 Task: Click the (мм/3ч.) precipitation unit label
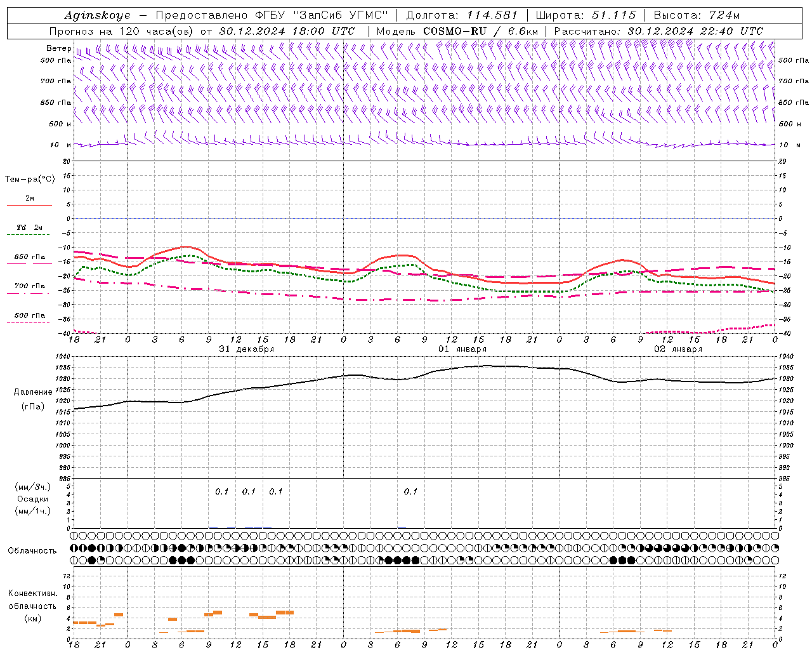(x=33, y=487)
